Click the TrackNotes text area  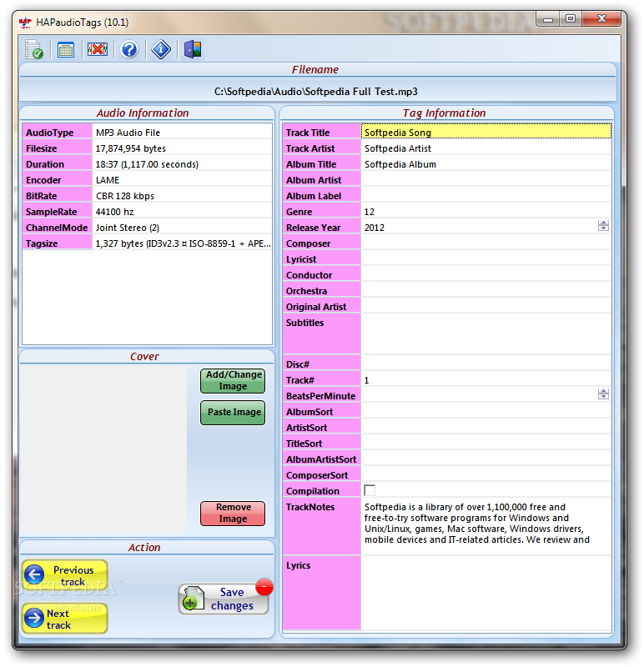pos(486,526)
